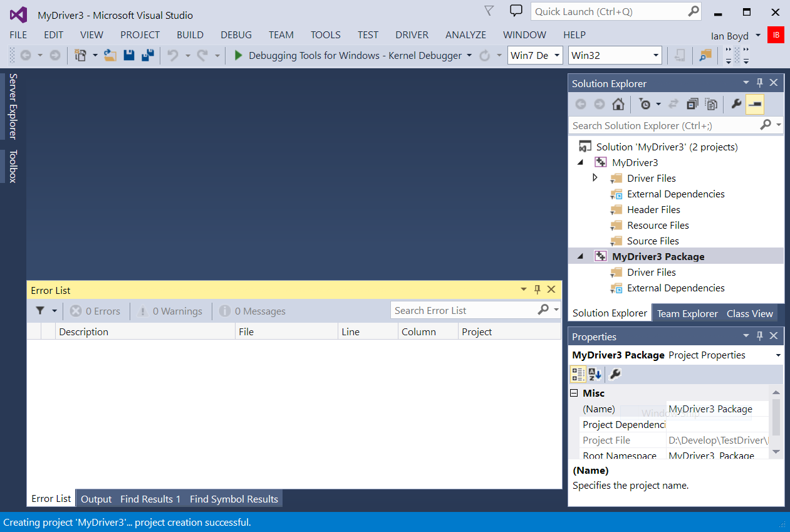Select Header Files folder in Solution Explorer
790x532 pixels.
pyautogui.click(x=653, y=209)
